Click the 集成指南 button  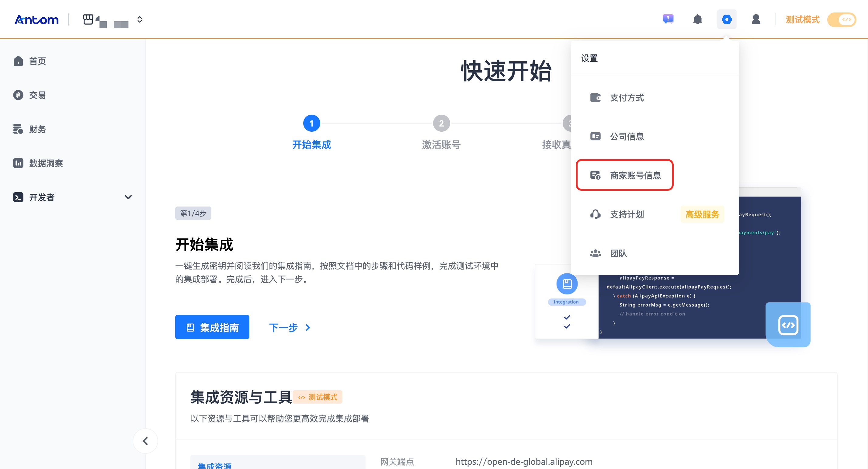coord(212,327)
